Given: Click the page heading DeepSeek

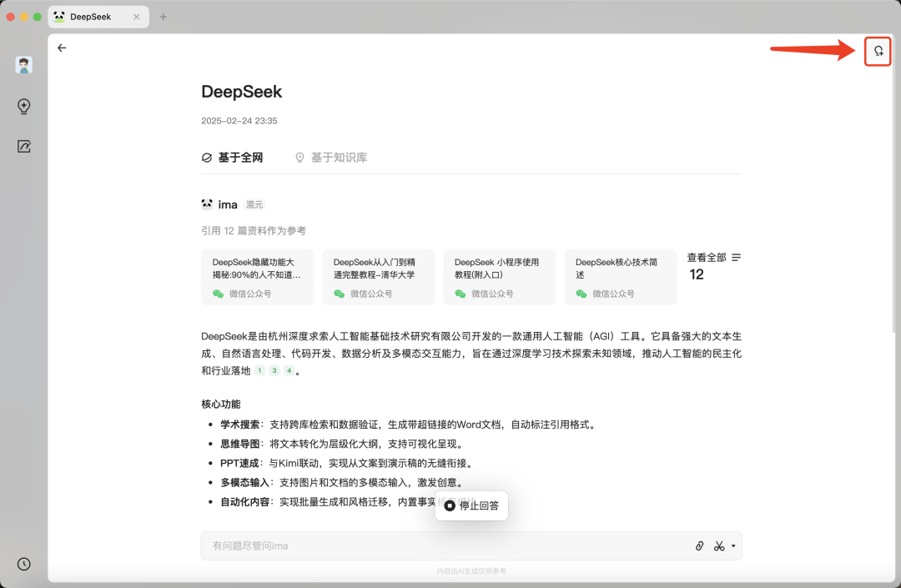Looking at the screenshot, I should (241, 92).
